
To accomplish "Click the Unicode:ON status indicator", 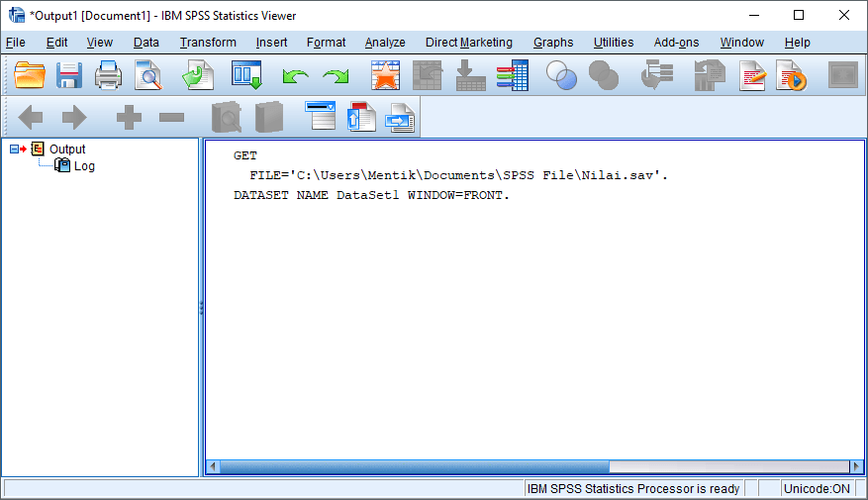I will [817, 488].
